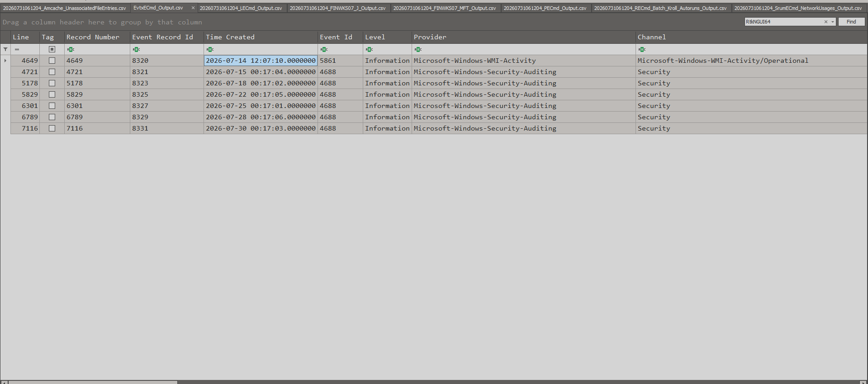
Task: Tag the row with line 5829
Action: point(52,94)
